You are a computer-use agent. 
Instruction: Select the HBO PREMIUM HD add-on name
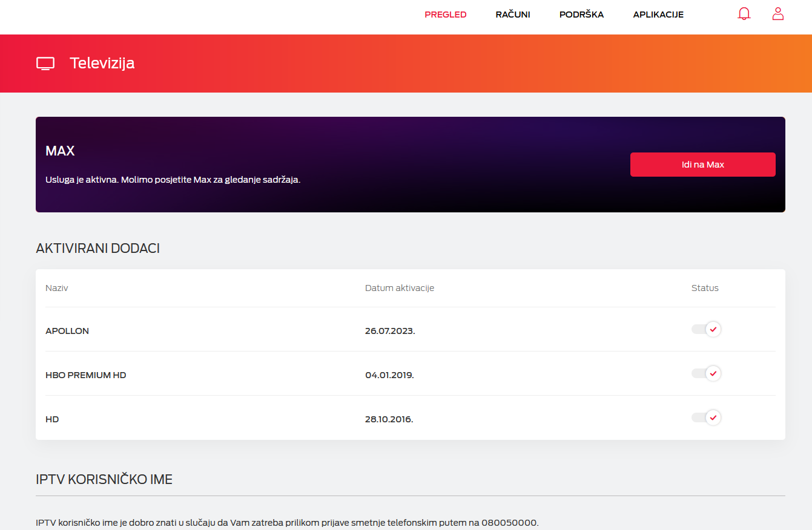[x=86, y=375]
